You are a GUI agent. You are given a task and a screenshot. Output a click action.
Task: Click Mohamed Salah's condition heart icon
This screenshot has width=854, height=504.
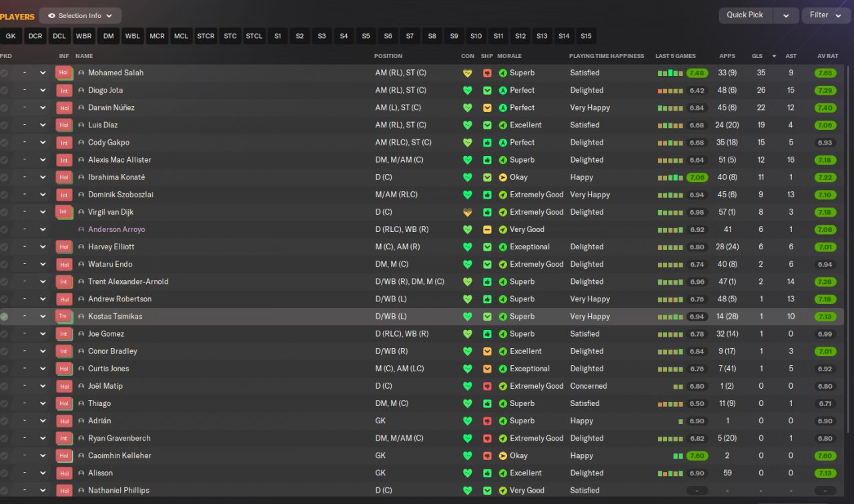point(467,73)
